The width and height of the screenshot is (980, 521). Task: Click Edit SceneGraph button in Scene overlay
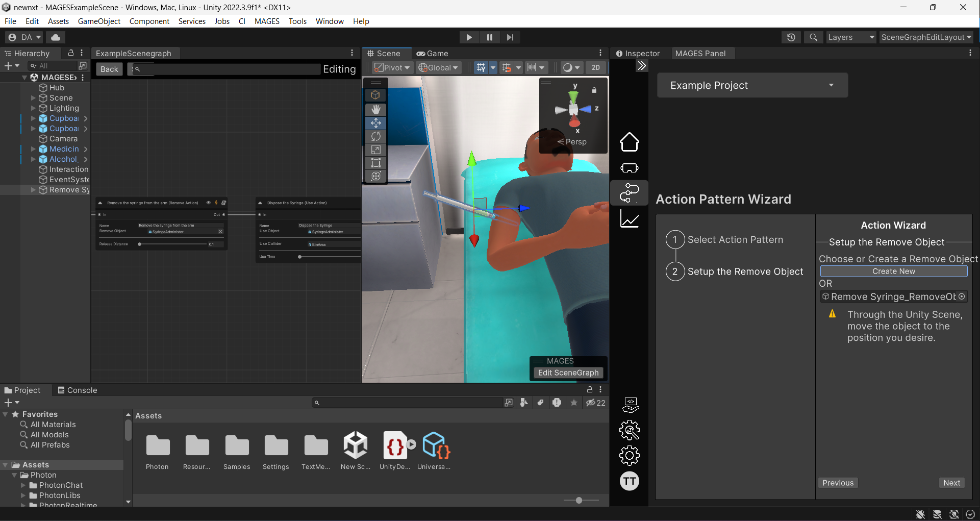568,373
